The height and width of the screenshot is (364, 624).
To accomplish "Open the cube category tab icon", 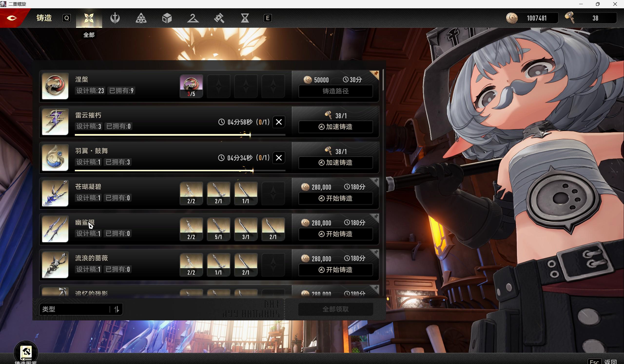I will point(167,18).
